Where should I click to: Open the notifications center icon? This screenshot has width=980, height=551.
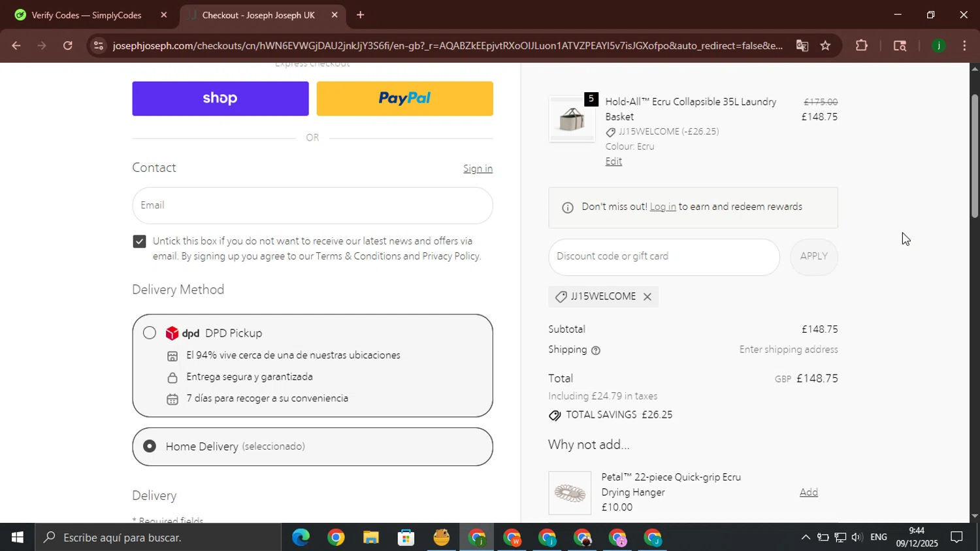pyautogui.click(x=956, y=537)
